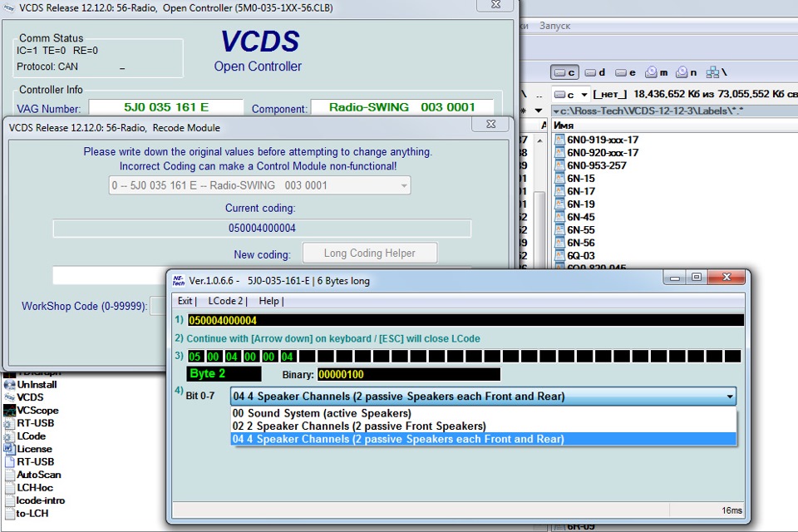
Task: Click License document icon
Action: point(9,449)
